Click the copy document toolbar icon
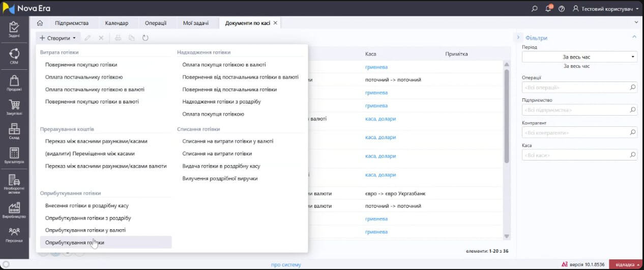Screen dimensions: 644x270 pos(132,38)
